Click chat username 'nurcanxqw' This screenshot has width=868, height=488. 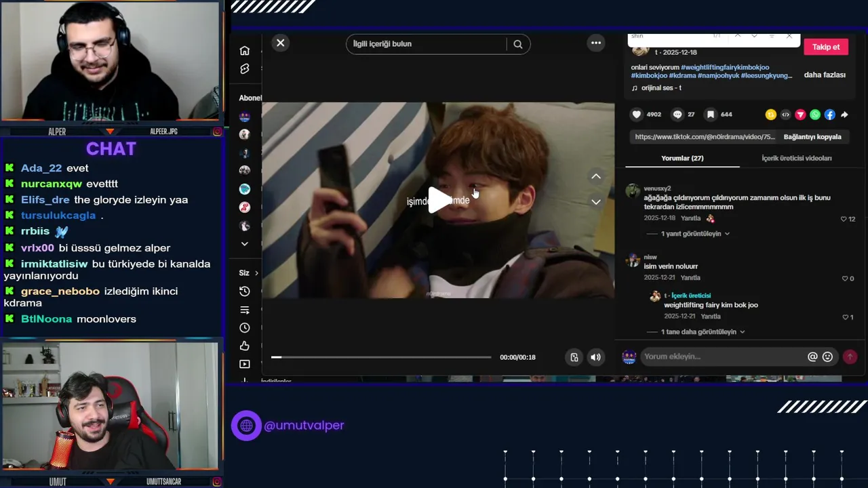point(52,184)
